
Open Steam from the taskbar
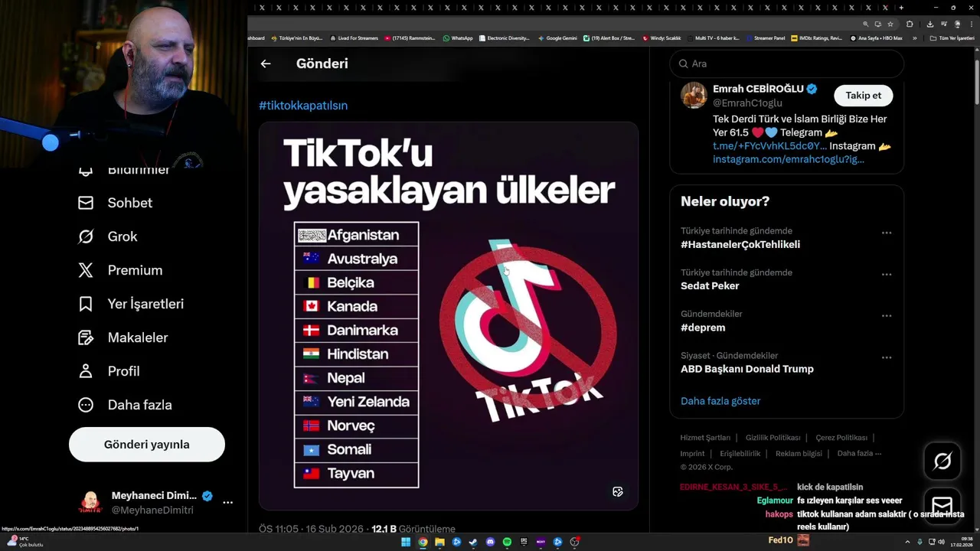pos(473,542)
